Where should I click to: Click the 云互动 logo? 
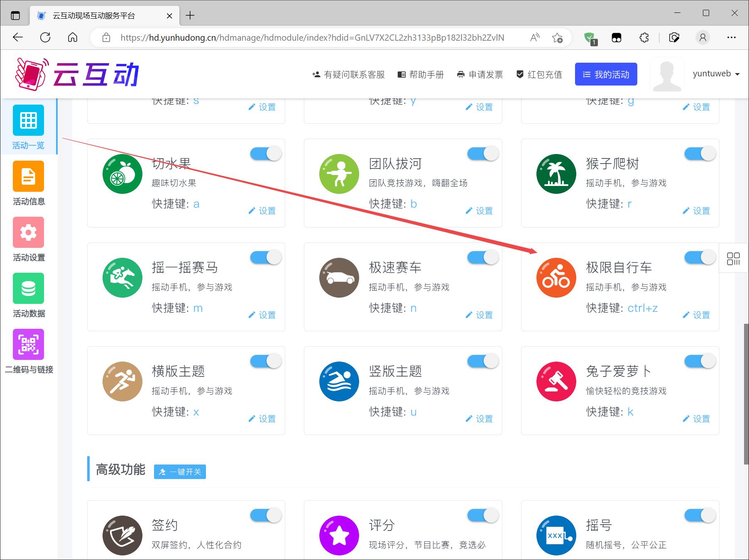[x=77, y=74]
